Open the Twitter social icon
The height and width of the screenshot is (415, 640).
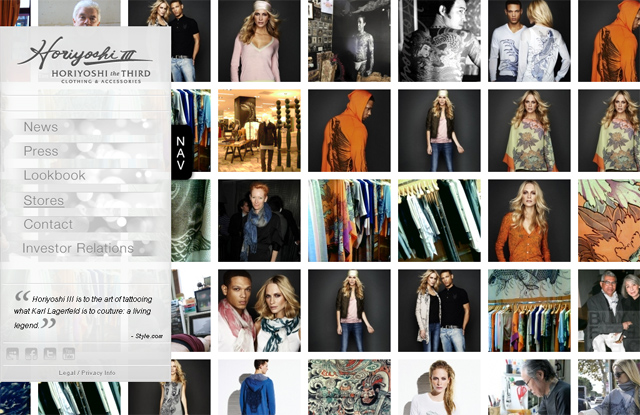50,353
